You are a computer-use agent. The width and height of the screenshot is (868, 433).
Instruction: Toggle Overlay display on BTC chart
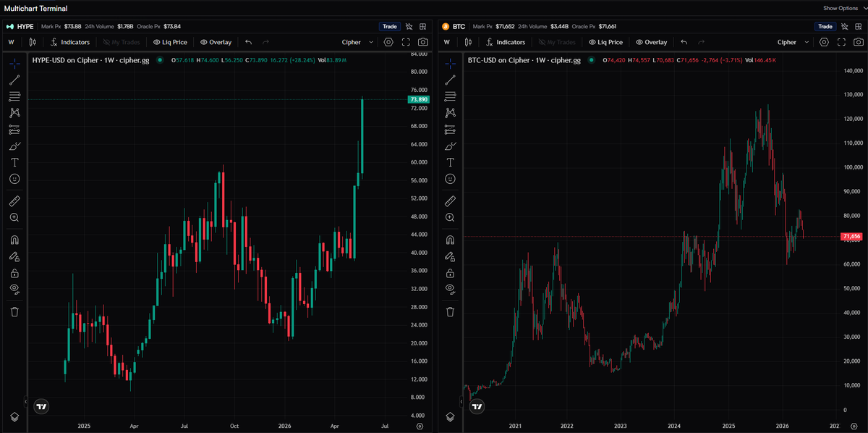[651, 42]
